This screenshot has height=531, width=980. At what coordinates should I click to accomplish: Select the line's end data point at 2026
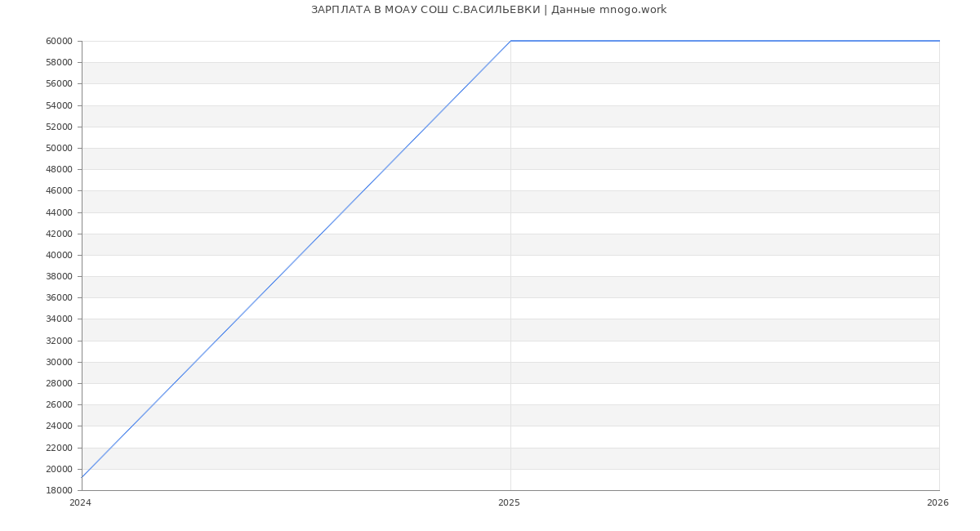[x=939, y=41]
